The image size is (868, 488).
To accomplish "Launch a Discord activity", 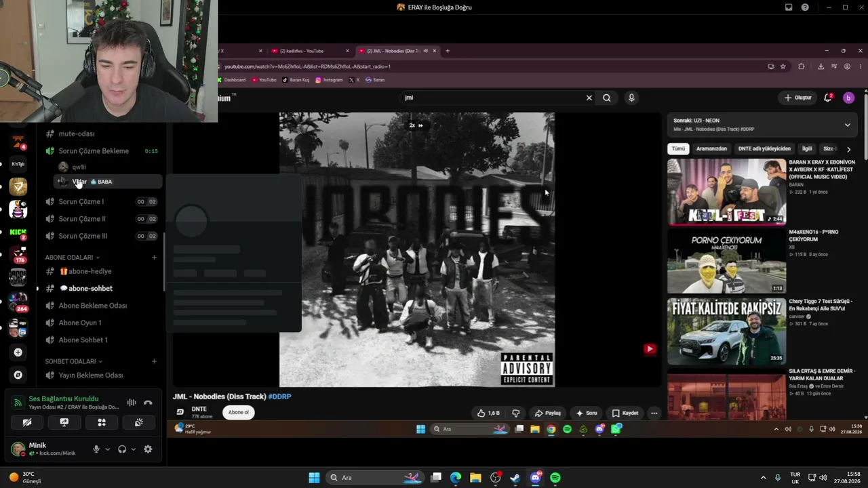I will pos(102,422).
